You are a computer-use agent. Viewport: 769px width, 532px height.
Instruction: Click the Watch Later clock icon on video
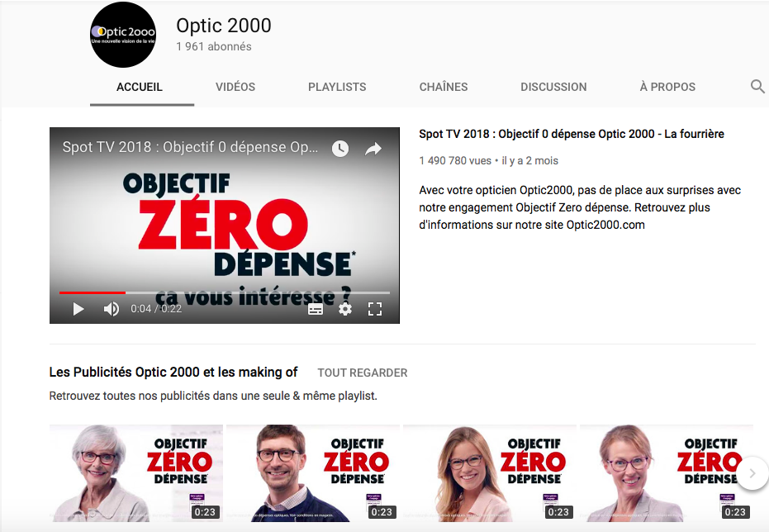[339, 149]
